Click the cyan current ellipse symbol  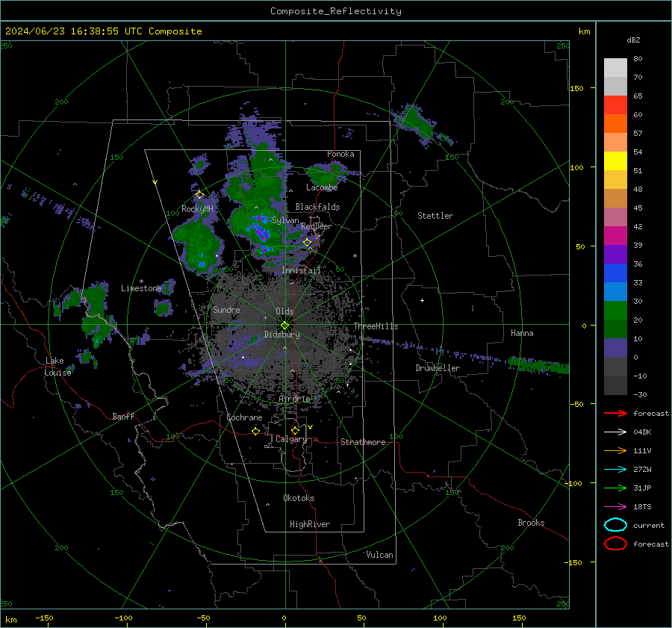click(615, 525)
